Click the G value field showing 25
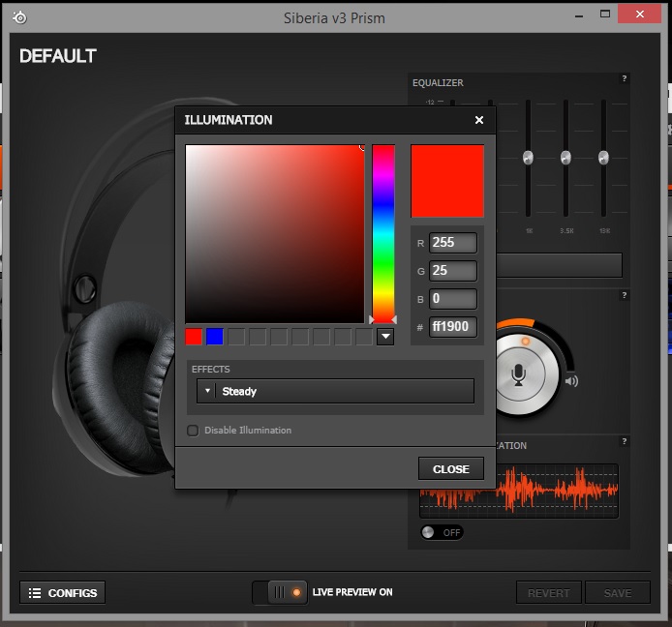 coord(452,271)
